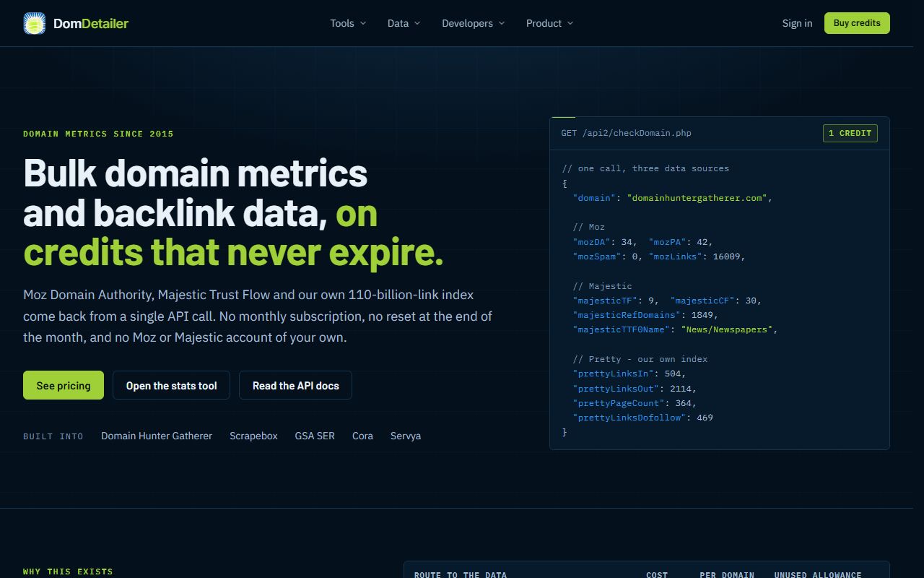924x578 pixels.
Task: Click the Sign in link
Action: click(x=797, y=23)
